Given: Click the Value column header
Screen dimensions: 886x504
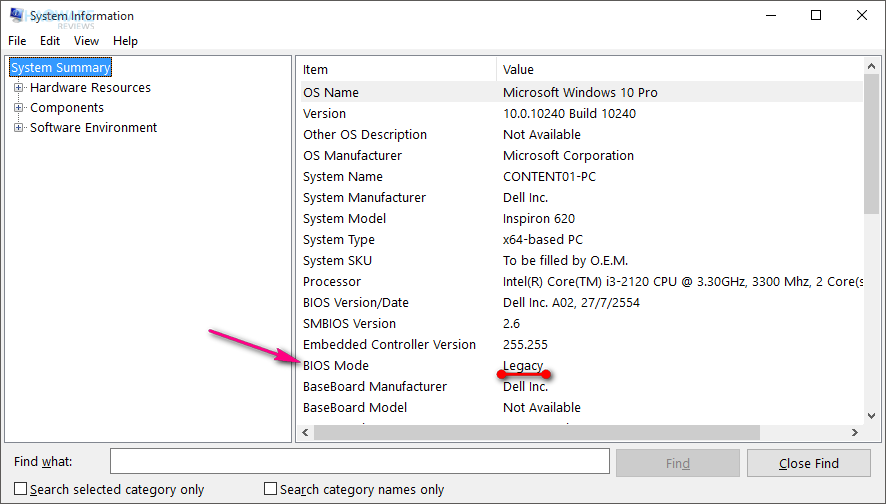Looking at the screenshot, I should click(x=680, y=70).
